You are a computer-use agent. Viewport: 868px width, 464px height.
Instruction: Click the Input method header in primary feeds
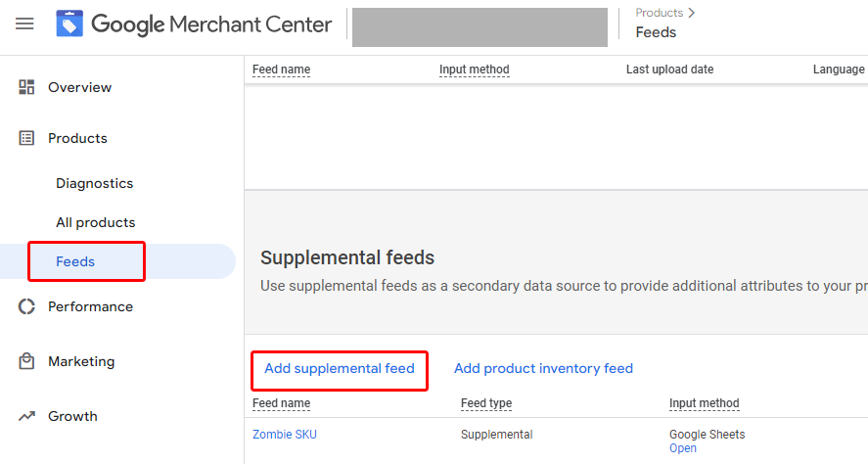pos(475,70)
